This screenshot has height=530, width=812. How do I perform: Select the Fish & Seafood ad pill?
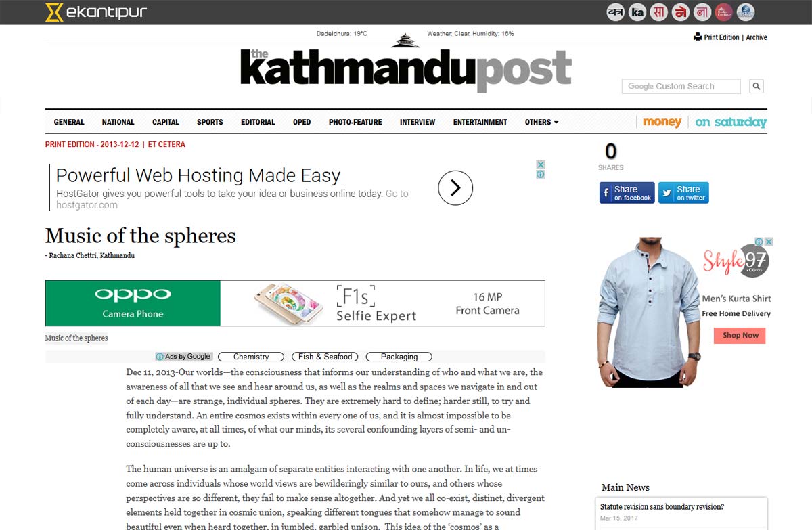[325, 357]
